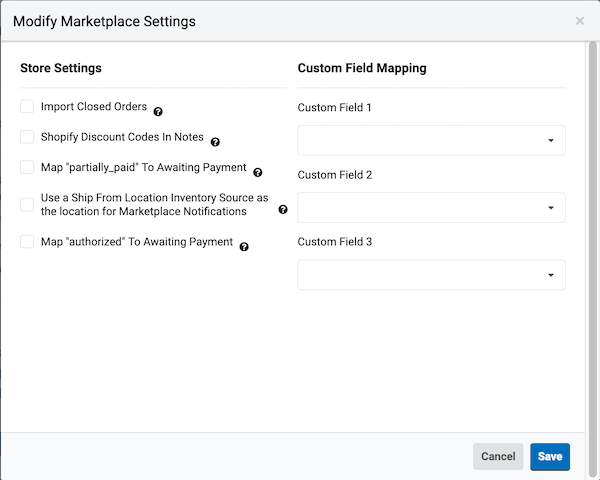Image resolution: width=600 pixels, height=480 pixels.
Task: Click the Shopify Discount Codes In Notes label
Action: click(122, 137)
